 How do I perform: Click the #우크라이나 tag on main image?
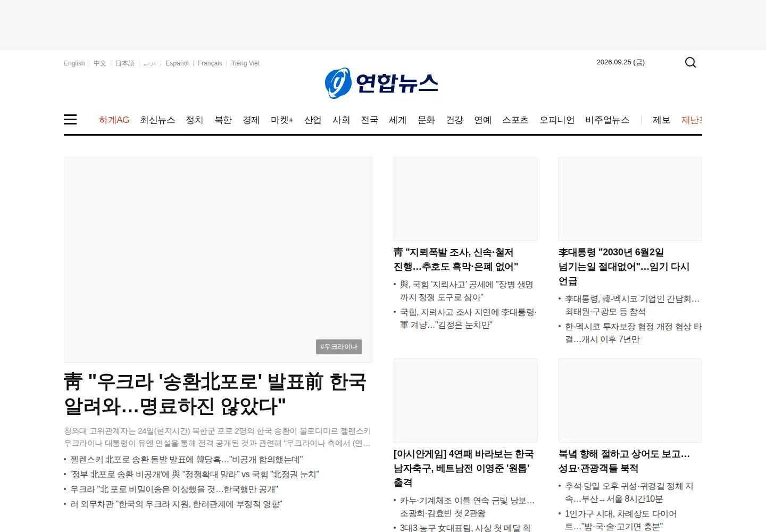pyautogui.click(x=339, y=347)
